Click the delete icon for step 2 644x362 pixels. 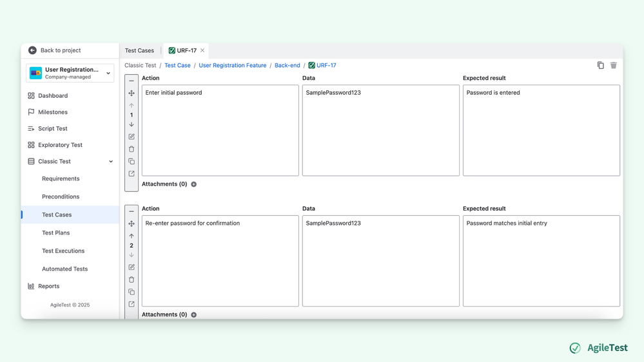coord(132,280)
